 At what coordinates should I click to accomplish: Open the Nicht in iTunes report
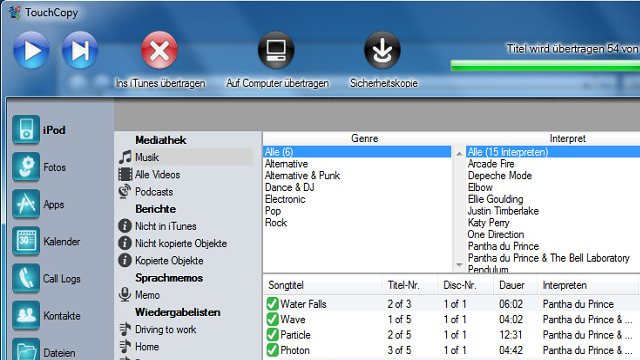tap(166, 226)
